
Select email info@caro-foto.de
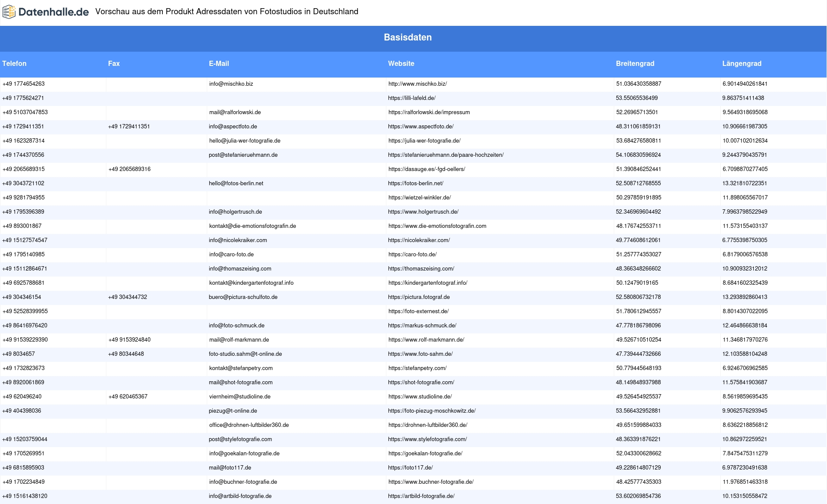(232, 255)
